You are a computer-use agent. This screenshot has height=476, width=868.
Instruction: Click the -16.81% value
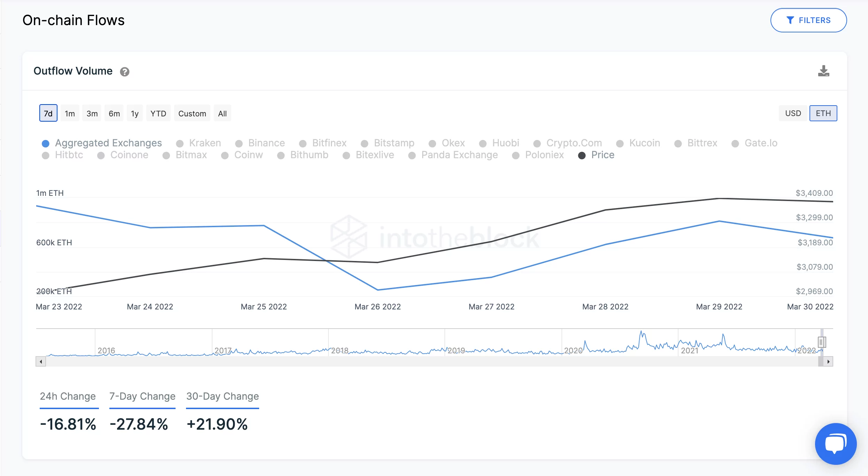(x=68, y=424)
